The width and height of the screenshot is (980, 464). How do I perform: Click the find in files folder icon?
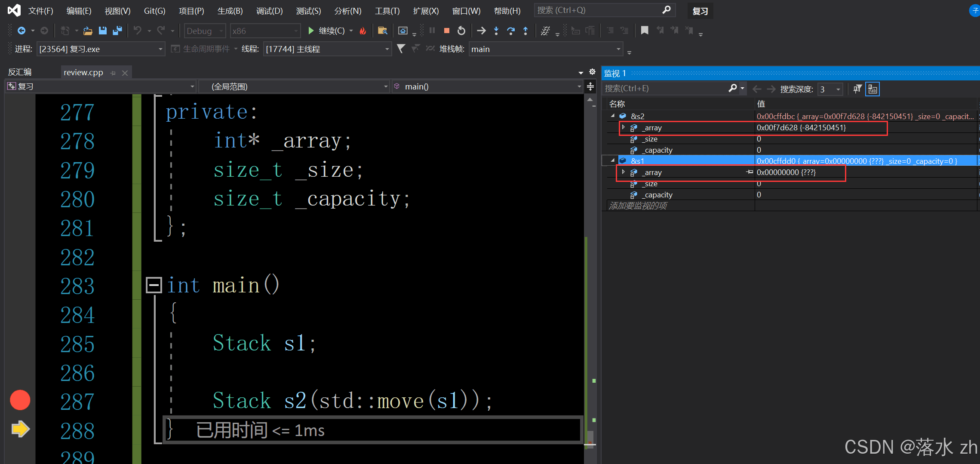(x=382, y=31)
